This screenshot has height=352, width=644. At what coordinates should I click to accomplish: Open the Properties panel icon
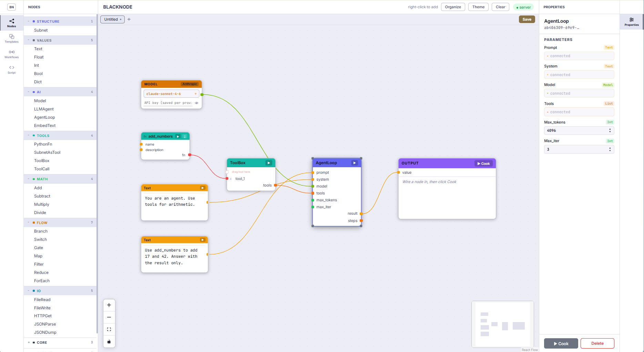point(631,22)
